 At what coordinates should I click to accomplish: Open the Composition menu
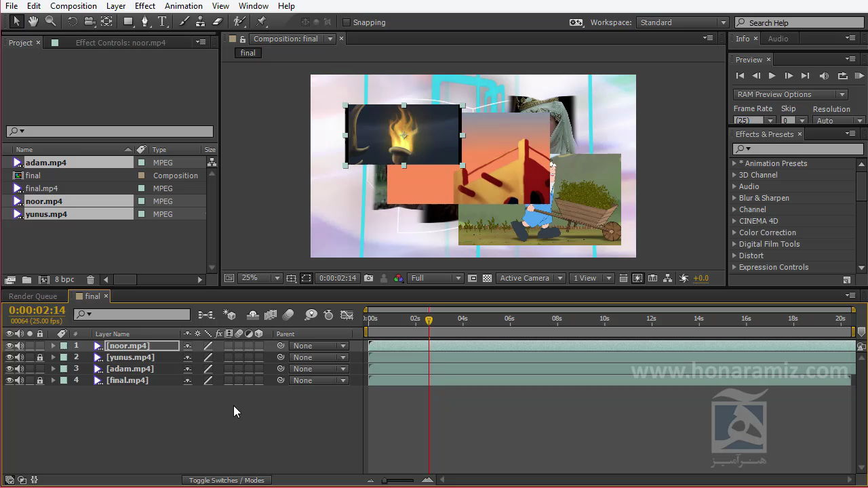[73, 5]
